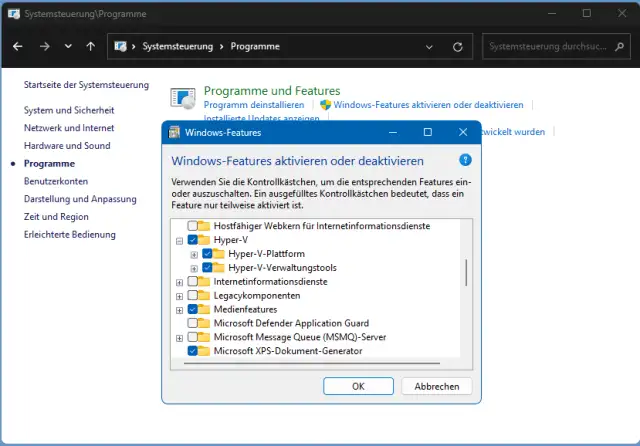Click the Control Panel icon in address bar
Screen dimensions: 640x446
(x=120, y=47)
